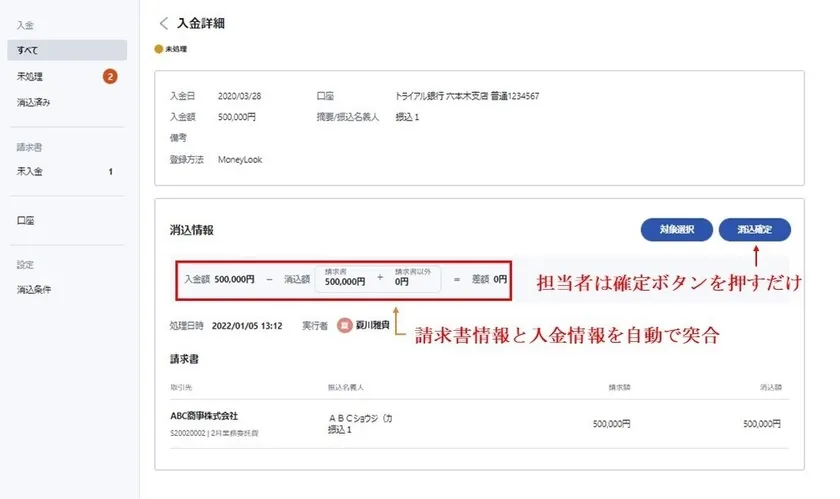Viewport: 840px width, 499px height.
Task: Click the S20020002 invoice number text
Action: click(x=188, y=433)
